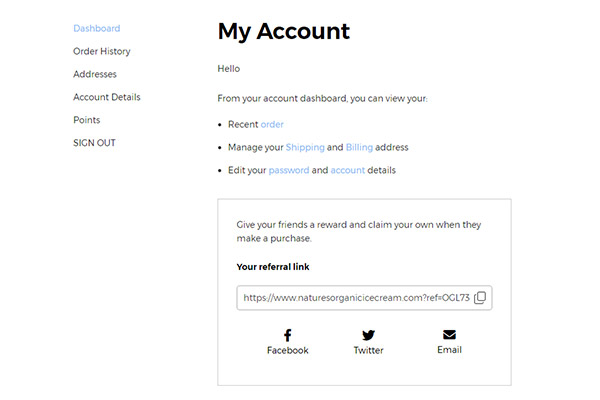Image resolution: width=600 pixels, height=400 pixels.
Task: Copy referral link with clipboard icon
Action: [x=480, y=297]
